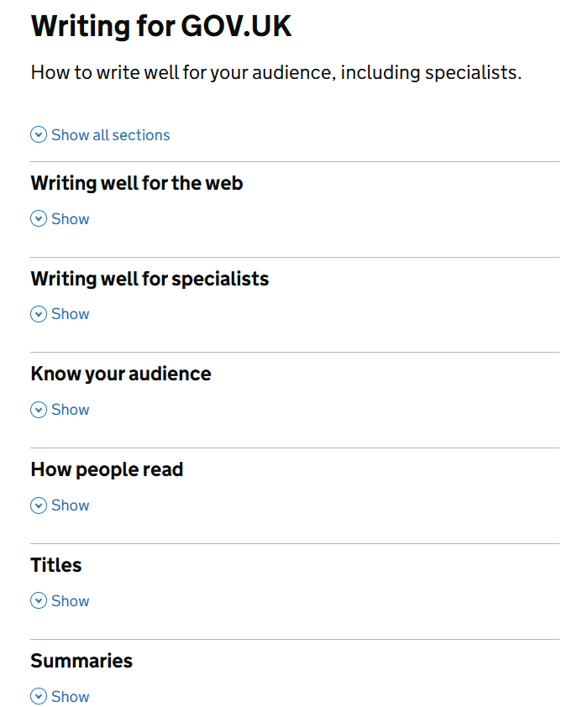588x707 pixels.
Task: Open the Know your audience heading
Action: pos(121,374)
